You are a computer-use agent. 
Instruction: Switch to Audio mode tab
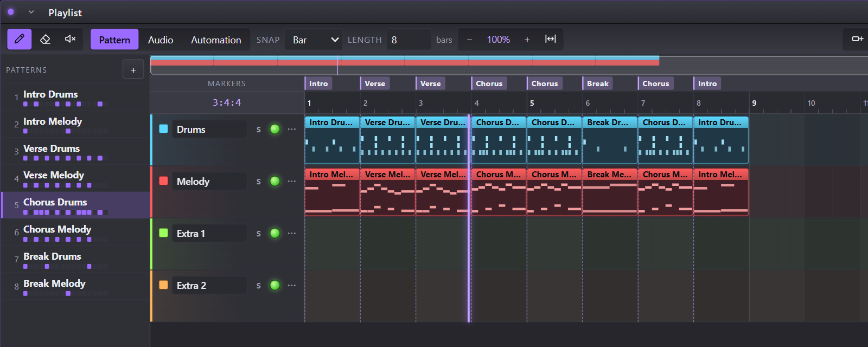[x=161, y=40]
